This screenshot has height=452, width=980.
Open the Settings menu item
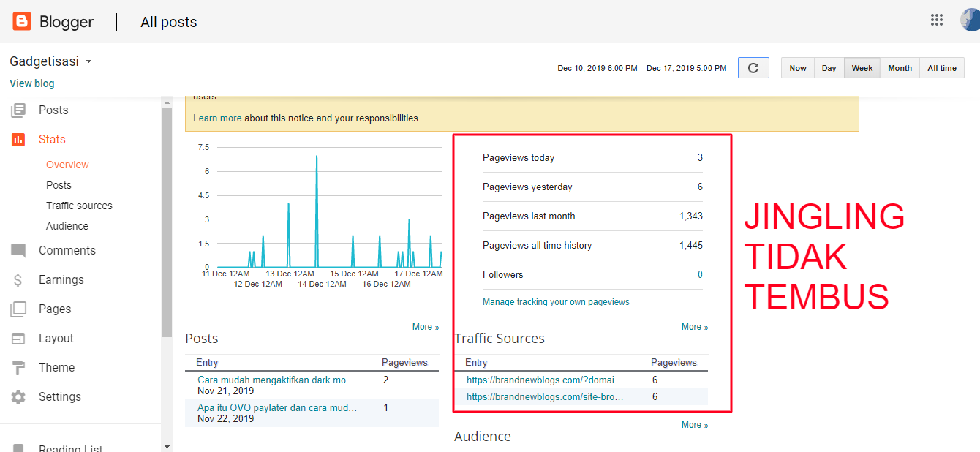pos(60,397)
